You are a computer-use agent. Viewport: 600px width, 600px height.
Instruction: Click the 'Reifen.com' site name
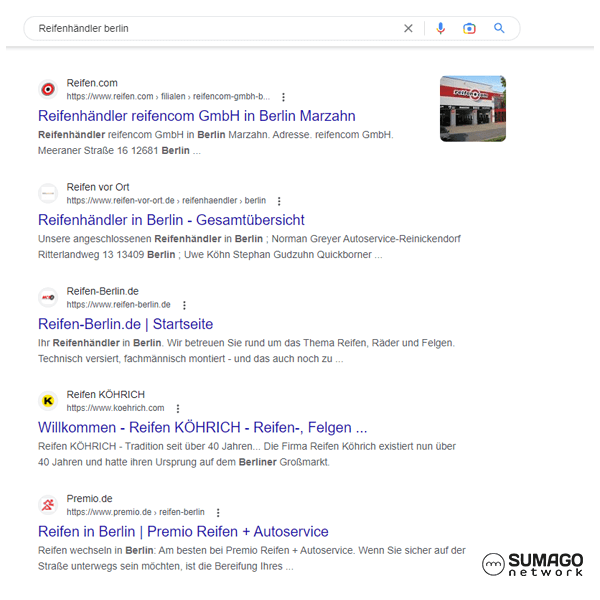point(92,83)
